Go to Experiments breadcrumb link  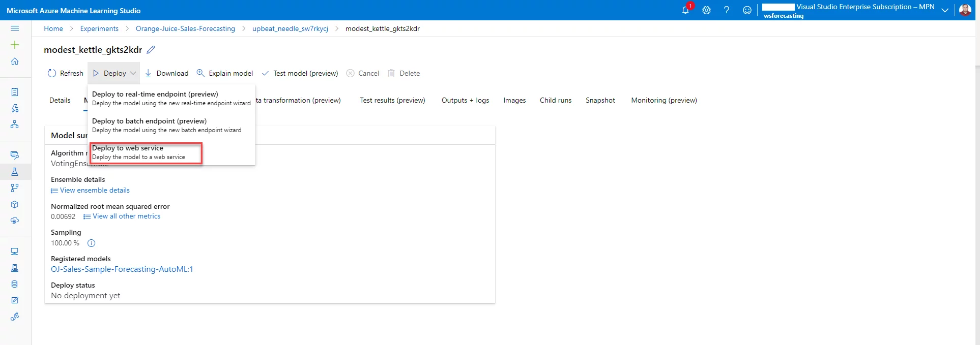[x=99, y=28]
